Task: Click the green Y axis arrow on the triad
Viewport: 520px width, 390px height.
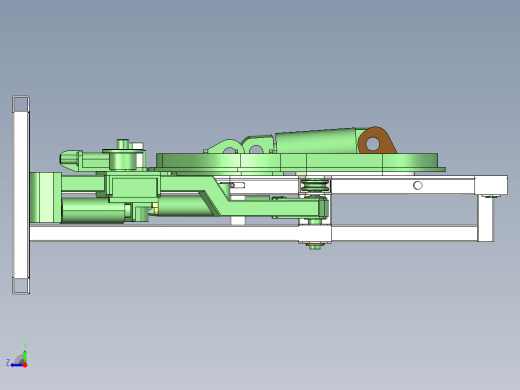Action: pyautogui.click(x=25, y=353)
